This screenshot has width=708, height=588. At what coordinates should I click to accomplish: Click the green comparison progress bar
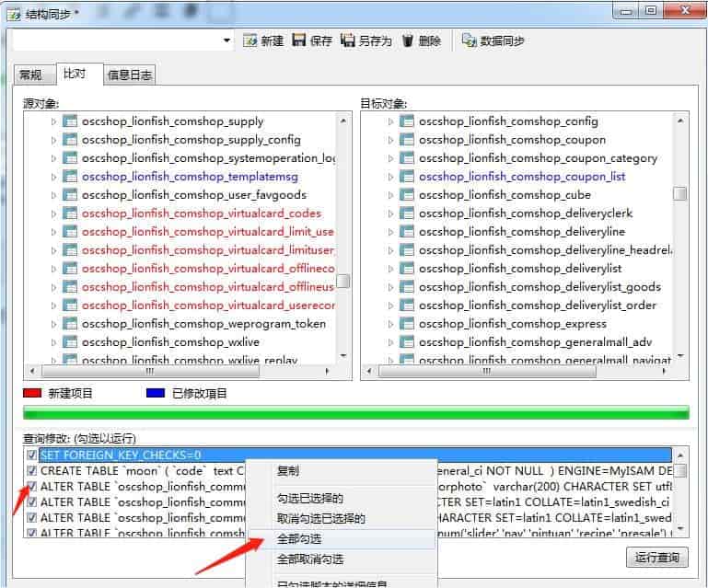tap(355, 412)
